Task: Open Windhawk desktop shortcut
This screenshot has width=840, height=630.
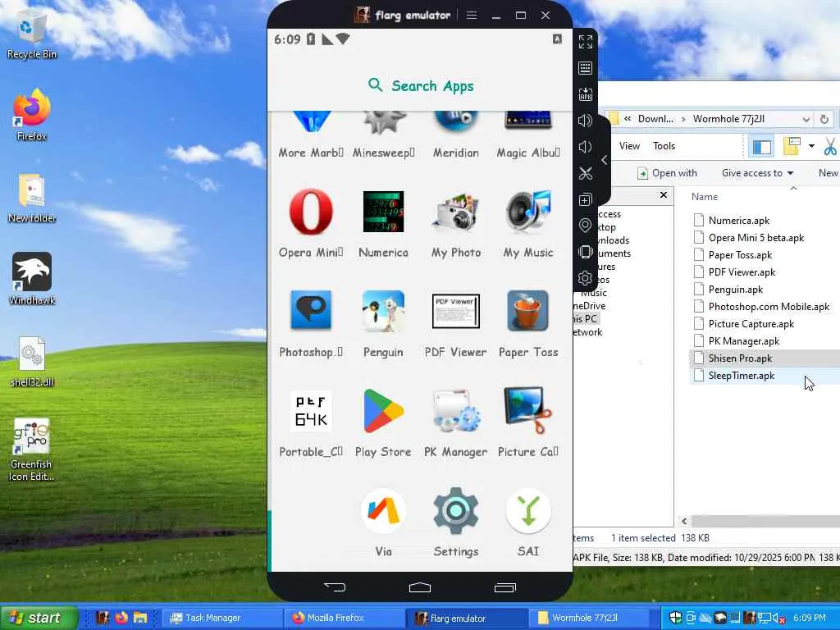Action: point(32,279)
